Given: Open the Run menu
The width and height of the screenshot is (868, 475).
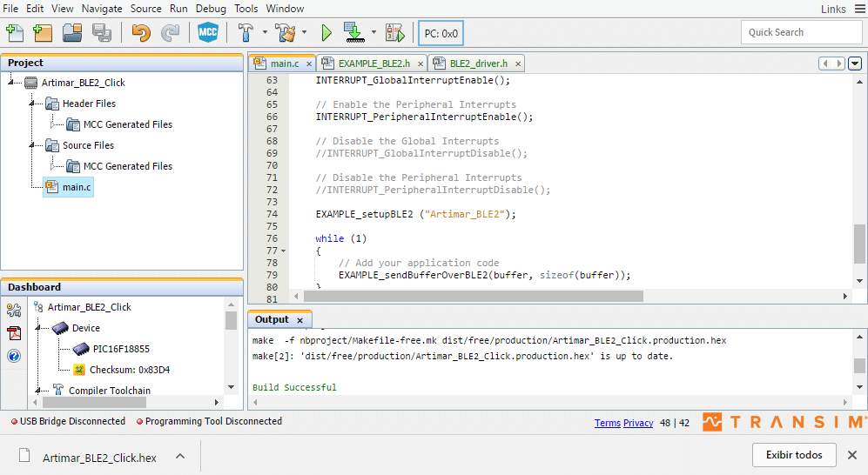Looking at the screenshot, I should point(178,9).
